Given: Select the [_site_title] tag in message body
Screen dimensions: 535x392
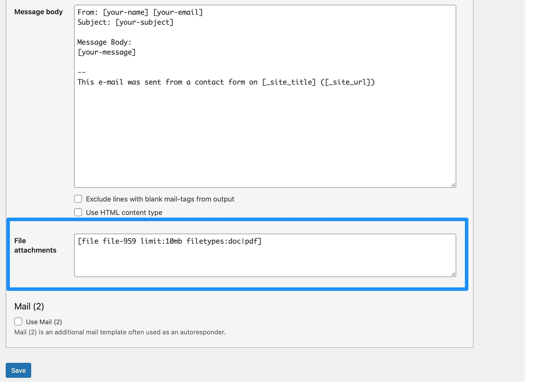Looking at the screenshot, I should tap(288, 82).
